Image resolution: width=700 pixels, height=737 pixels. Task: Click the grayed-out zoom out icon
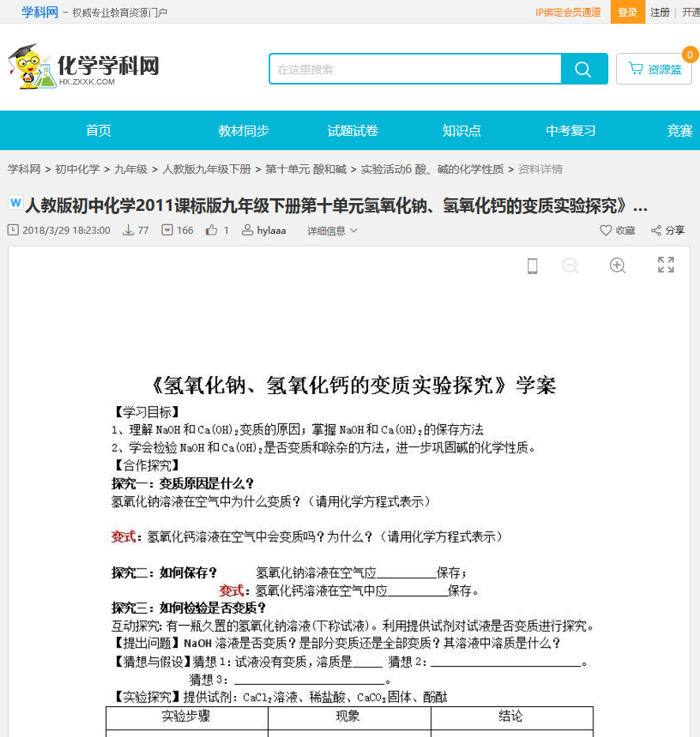coord(570,266)
